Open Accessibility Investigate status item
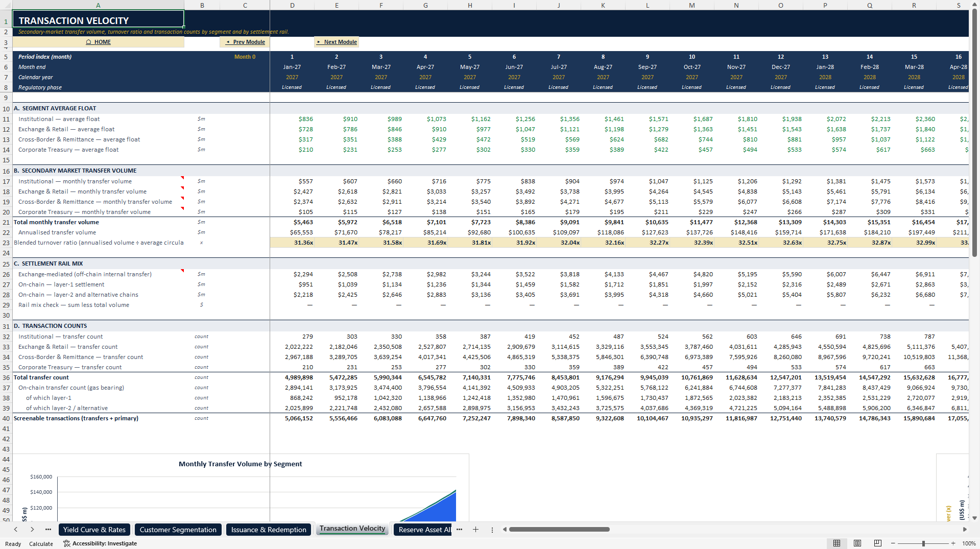The image size is (980, 549). coord(100,543)
